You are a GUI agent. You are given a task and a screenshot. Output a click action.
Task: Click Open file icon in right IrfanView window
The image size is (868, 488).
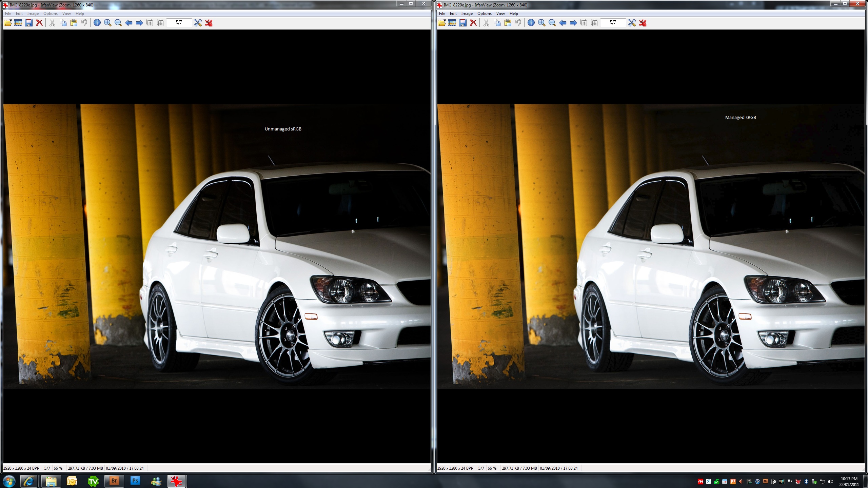pos(441,23)
